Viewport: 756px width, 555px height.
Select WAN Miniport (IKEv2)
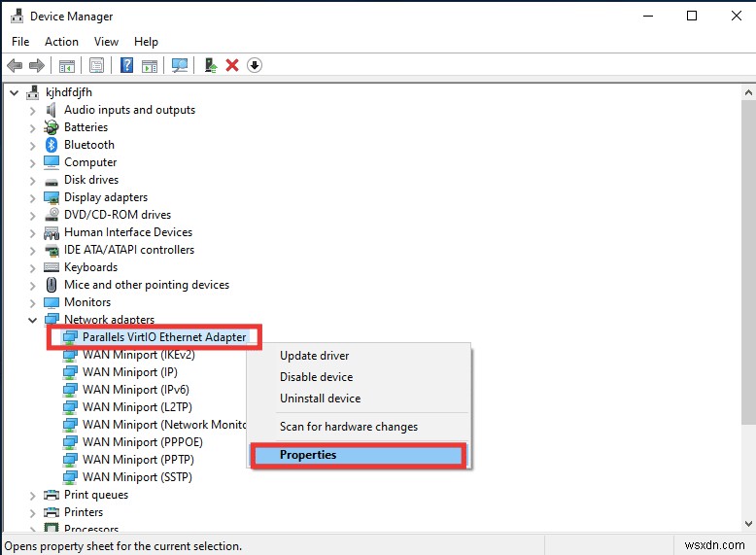(x=139, y=355)
